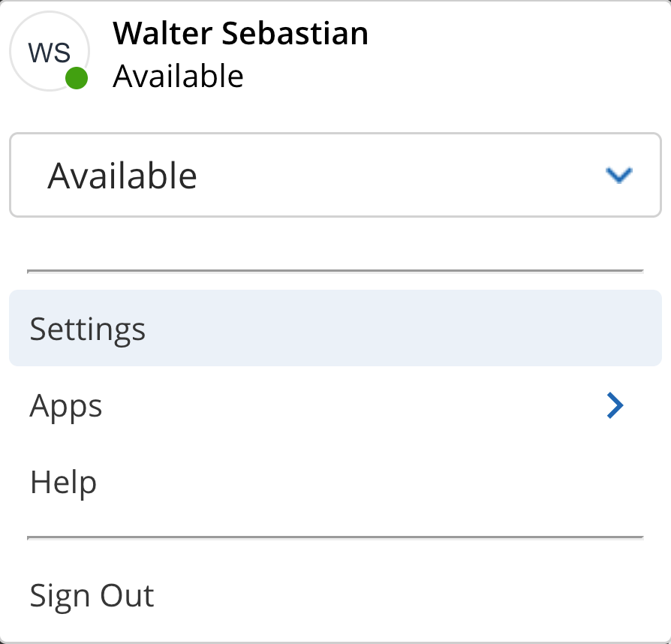Click the blue right arrow beside Apps

click(x=615, y=406)
